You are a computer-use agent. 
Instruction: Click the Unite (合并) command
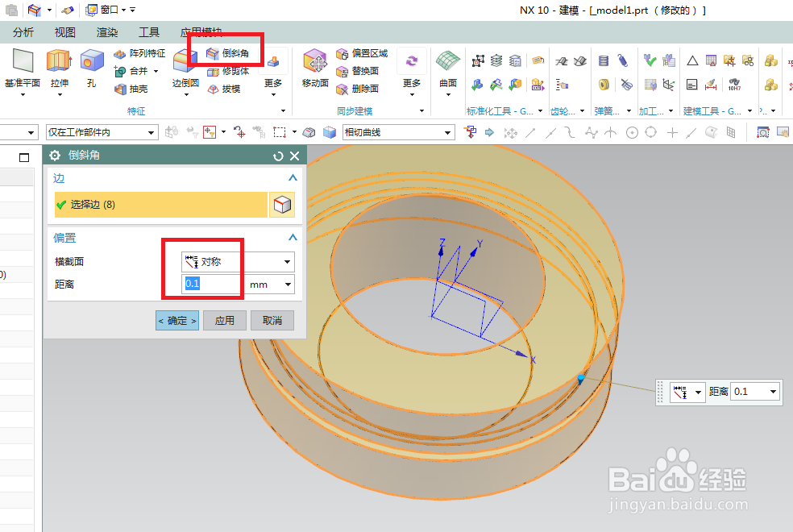pos(131,71)
